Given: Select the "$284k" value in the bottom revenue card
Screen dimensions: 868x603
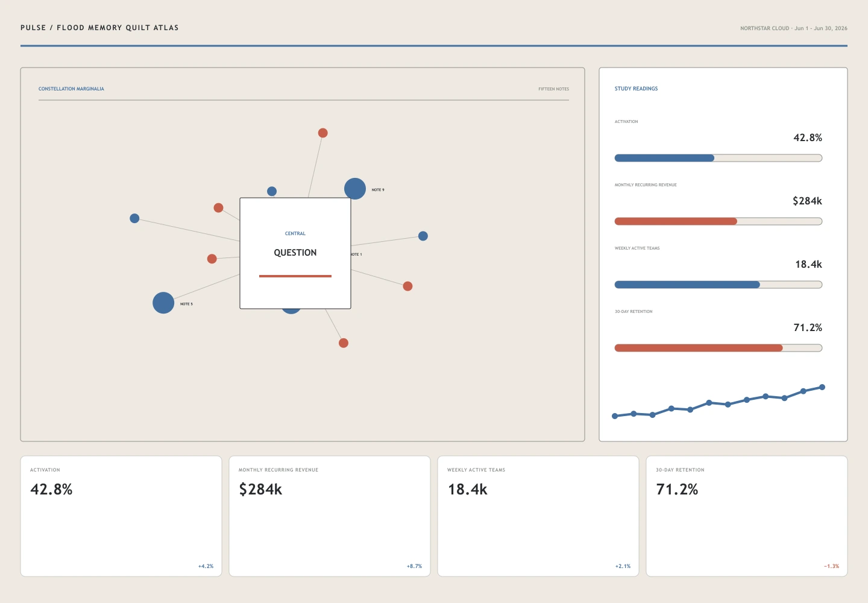Looking at the screenshot, I should [x=260, y=489].
